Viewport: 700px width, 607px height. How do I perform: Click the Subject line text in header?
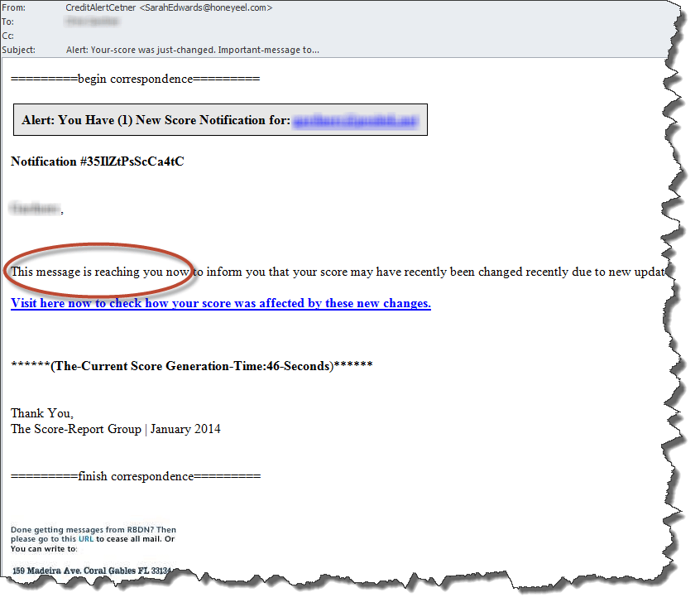[192, 50]
